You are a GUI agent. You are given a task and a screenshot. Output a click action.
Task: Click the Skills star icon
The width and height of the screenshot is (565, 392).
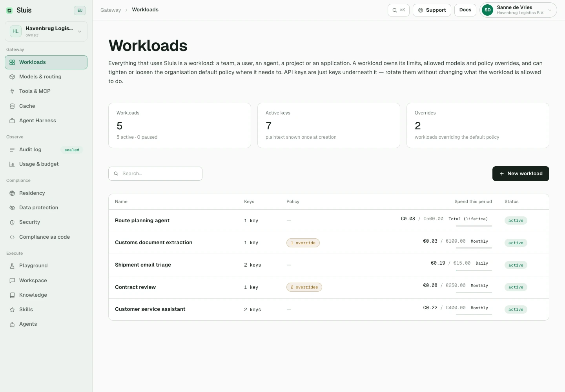coord(12,310)
